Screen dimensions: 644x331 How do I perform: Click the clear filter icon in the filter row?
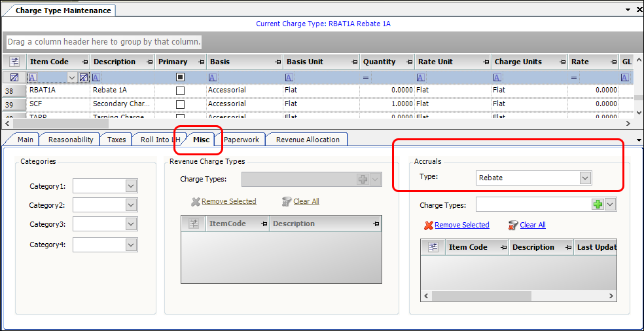pos(14,77)
